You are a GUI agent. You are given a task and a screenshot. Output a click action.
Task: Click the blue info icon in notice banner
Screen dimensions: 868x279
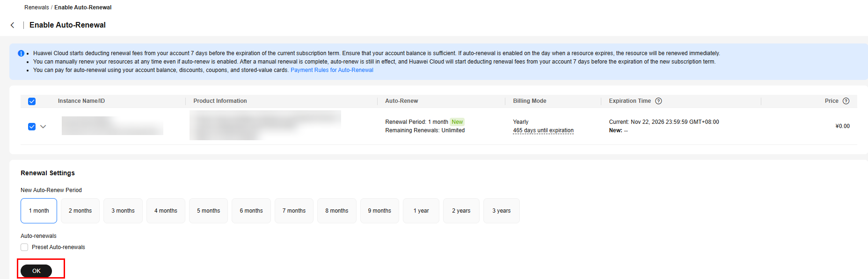click(x=21, y=53)
